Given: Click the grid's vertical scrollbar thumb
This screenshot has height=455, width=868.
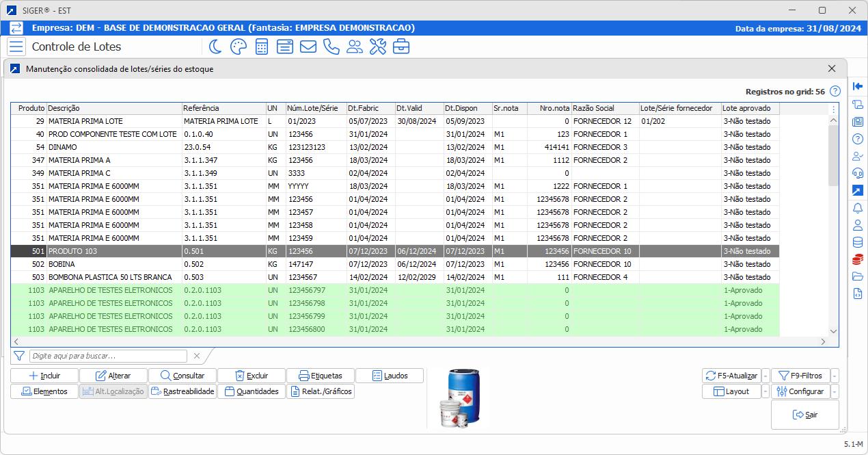Looking at the screenshot, I should point(833,154).
